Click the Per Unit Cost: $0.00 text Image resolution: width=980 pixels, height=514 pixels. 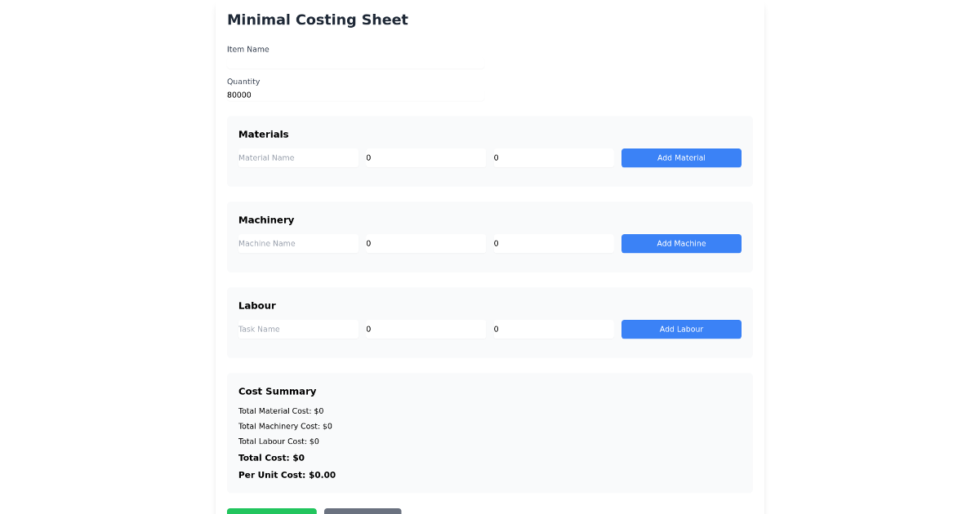(x=286, y=474)
